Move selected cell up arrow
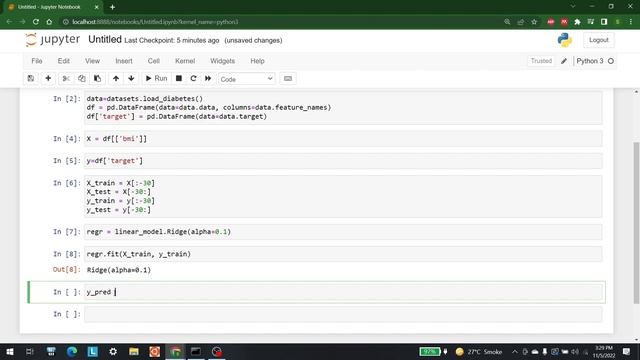This screenshot has height=360, width=640. pos(116,78)
